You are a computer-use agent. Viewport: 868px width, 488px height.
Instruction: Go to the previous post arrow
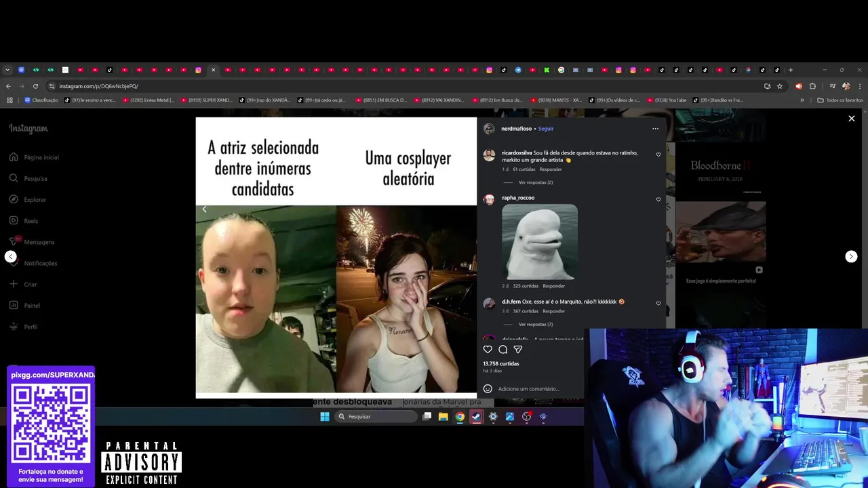[x=10, y=257]
